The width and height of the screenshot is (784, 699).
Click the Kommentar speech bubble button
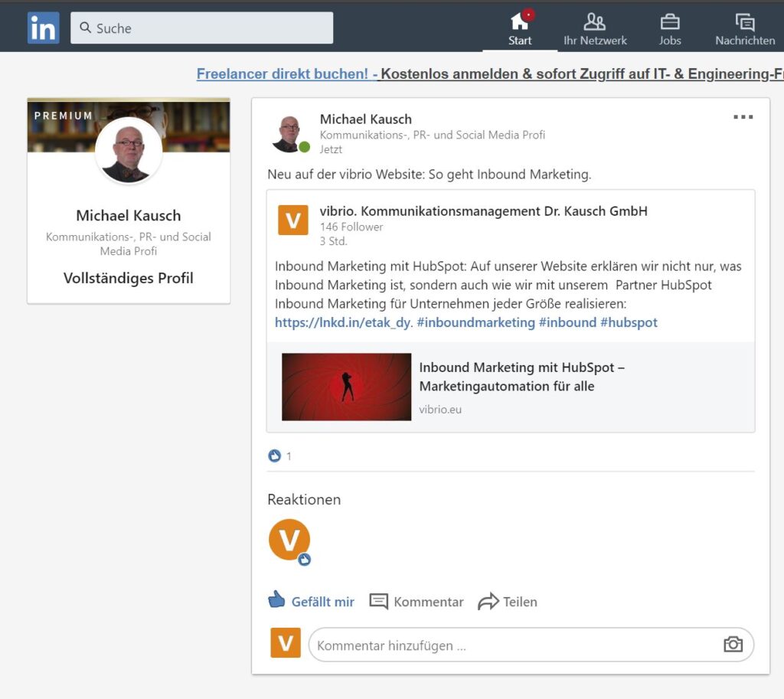click(x=416, y=602)
